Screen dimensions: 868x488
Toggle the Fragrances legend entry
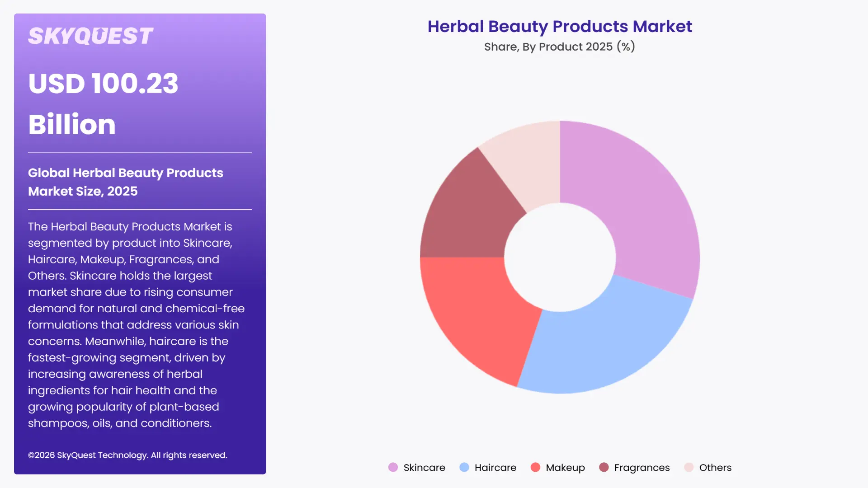click(634, 467)
